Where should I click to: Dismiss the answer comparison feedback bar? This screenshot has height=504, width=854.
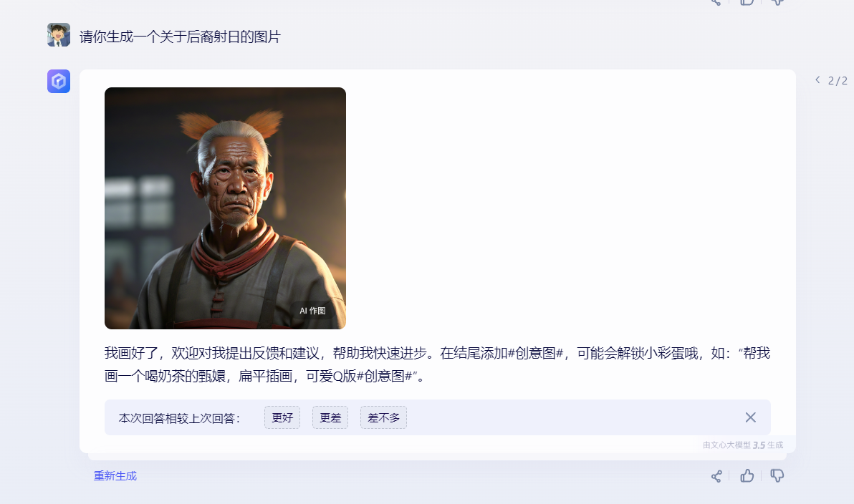[751, 417]
